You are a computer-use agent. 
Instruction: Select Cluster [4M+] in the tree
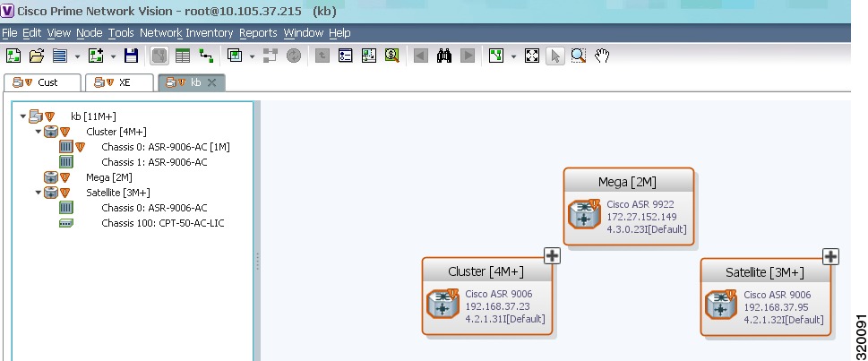[x=116, y=132]
